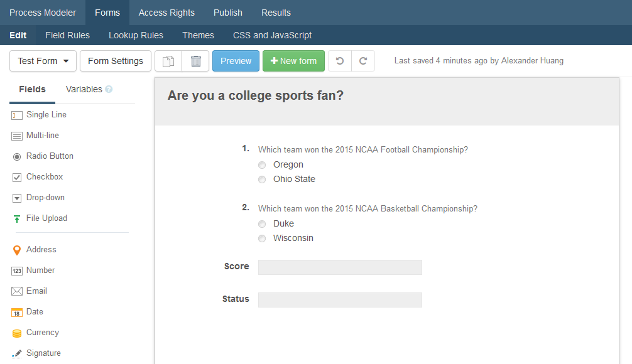
Task: Click the copy form icon
Action: (x=168, y=62)
